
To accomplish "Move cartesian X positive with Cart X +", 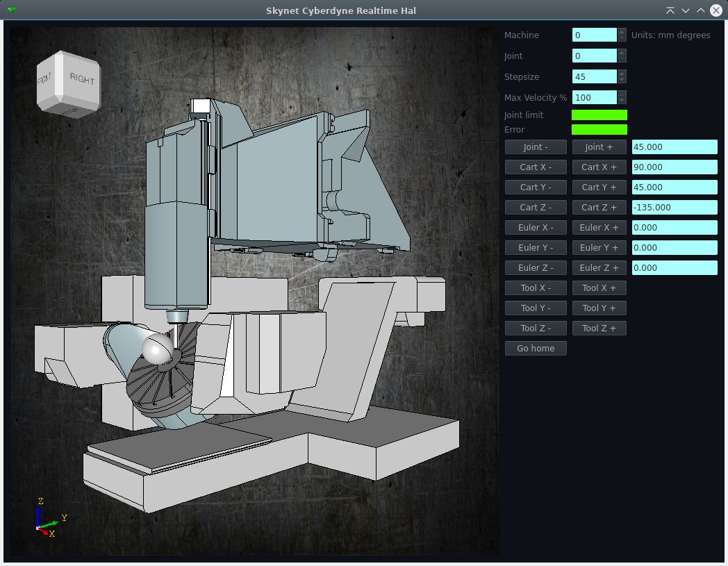I will 599,167.
